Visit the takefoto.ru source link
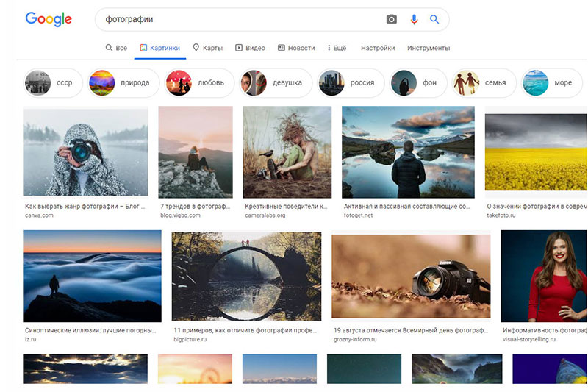This screenshot has width=588, height=392. [501, 215]
